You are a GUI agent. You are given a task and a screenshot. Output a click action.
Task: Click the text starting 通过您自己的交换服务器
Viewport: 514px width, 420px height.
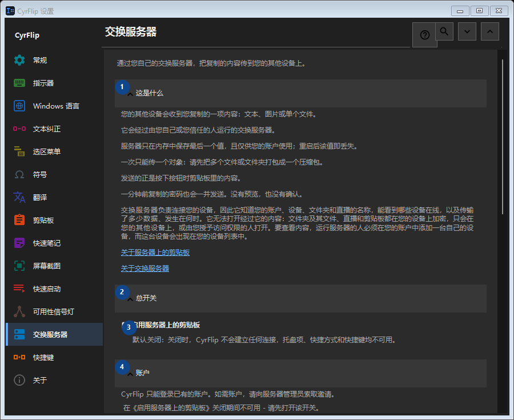[211, 63]
